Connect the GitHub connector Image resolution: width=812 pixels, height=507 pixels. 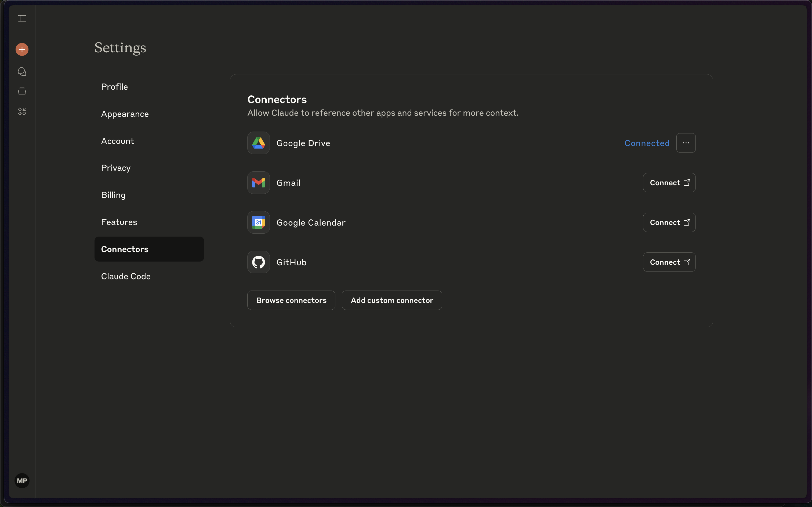669,262
